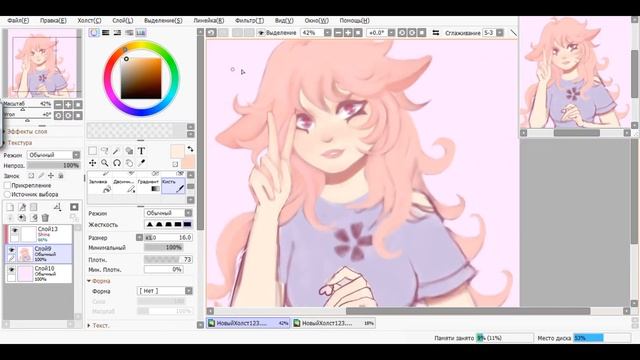Screen dimensions: 640x360
Task: Pick a color in the color wheel square
Action: [141, 78]
